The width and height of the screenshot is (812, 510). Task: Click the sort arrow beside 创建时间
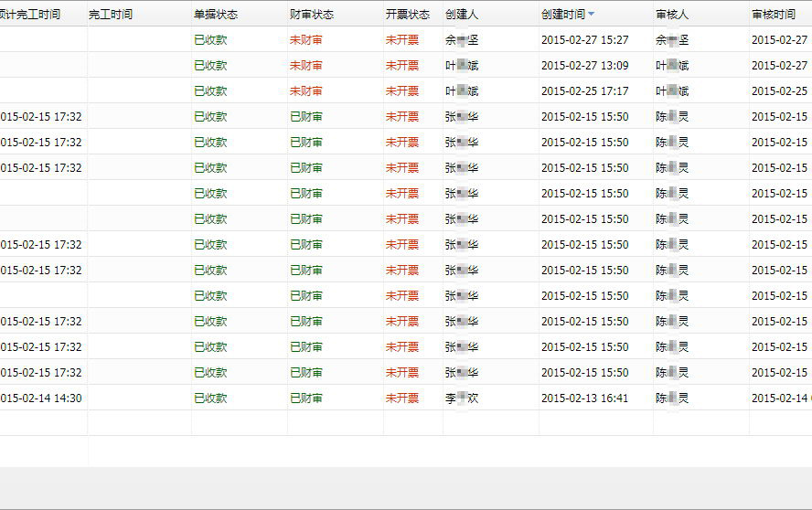click(592, 15)
